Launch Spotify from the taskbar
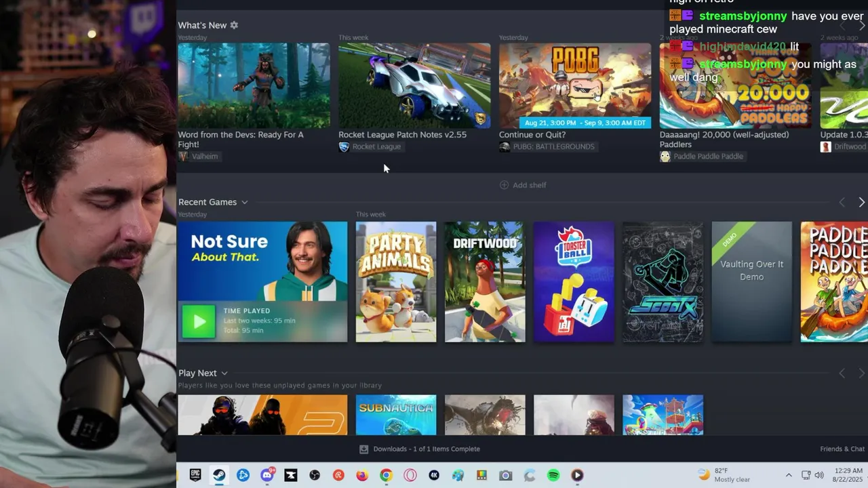The height and width of the screenshot is (488, 868). pyautogui.click(x=553, y=475)
